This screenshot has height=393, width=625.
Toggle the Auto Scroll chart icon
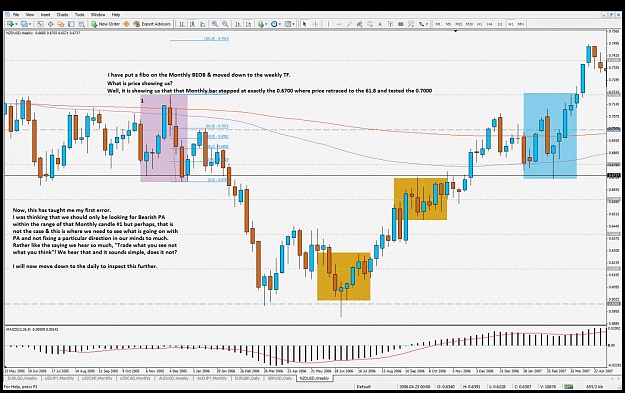[238, 24]
